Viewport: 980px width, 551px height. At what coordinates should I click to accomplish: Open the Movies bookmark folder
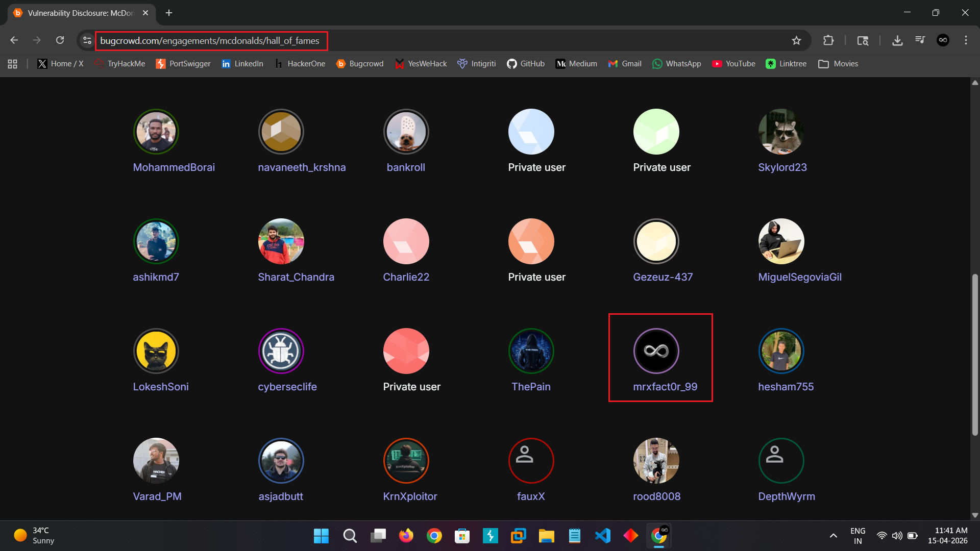click(x=838, y=64)
